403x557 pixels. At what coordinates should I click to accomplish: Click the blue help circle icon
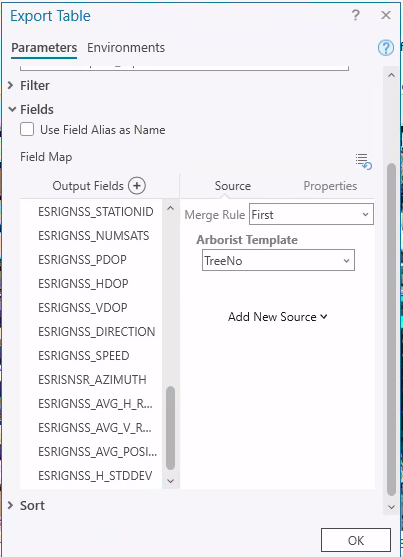tap(386, 48)
